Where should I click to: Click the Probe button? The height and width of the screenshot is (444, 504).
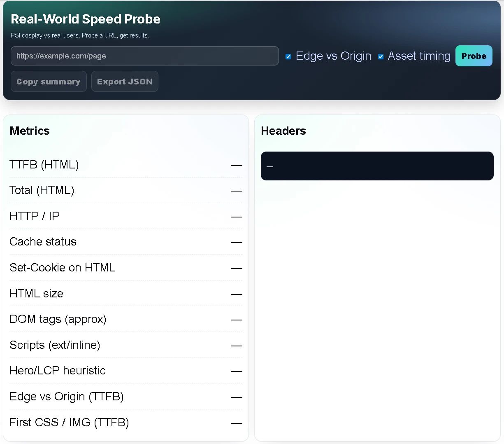474,56
